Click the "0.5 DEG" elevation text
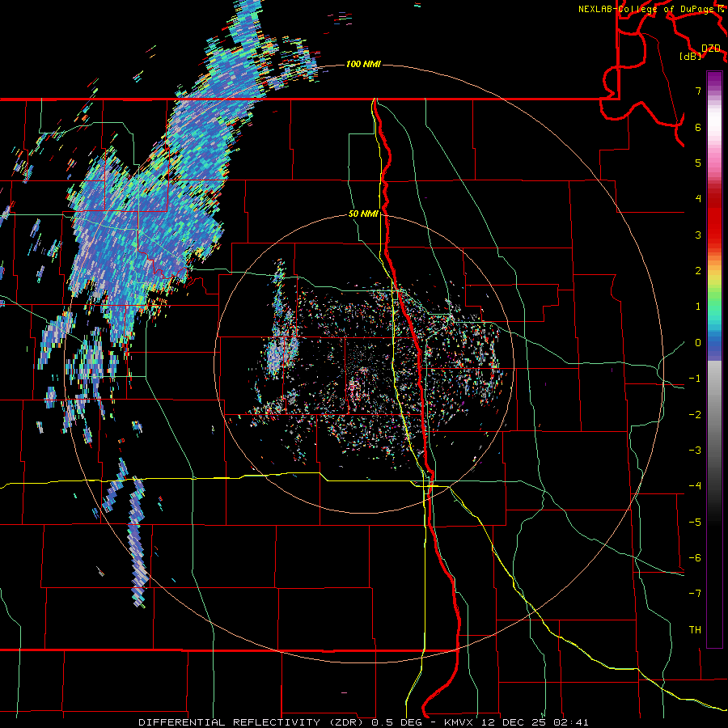Screen dimensions: 728x728 coord(396,722)
